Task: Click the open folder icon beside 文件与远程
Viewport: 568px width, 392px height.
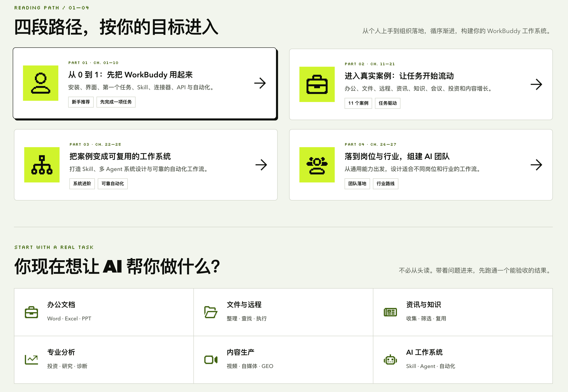Action: point(211,312)
